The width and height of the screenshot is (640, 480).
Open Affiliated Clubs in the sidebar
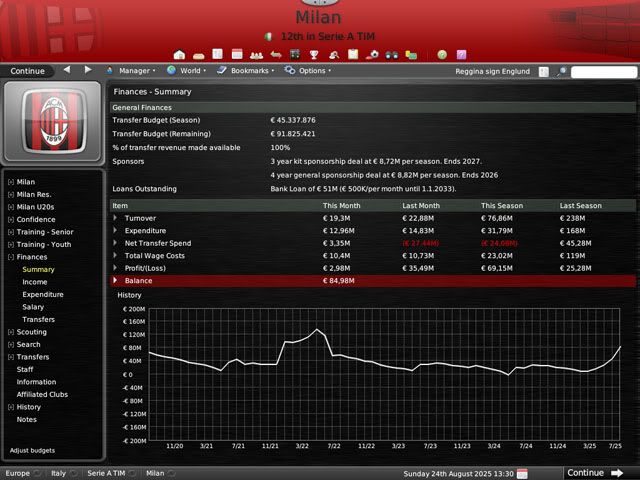point(42,395)
